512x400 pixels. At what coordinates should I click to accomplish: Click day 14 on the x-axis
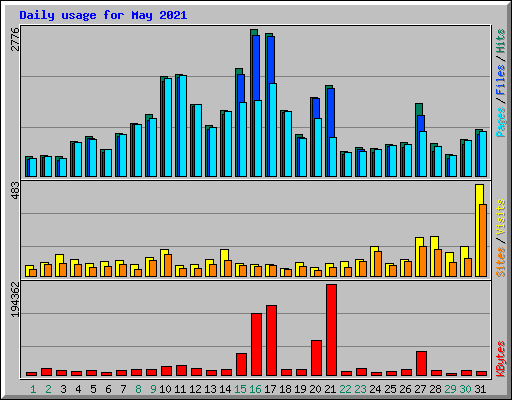tap(225, 389)
